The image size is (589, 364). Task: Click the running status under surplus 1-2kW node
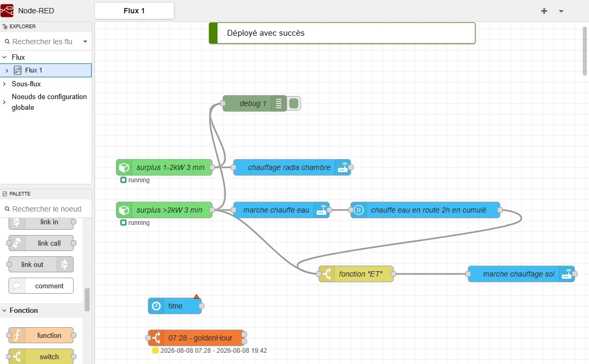coord(135,180)
